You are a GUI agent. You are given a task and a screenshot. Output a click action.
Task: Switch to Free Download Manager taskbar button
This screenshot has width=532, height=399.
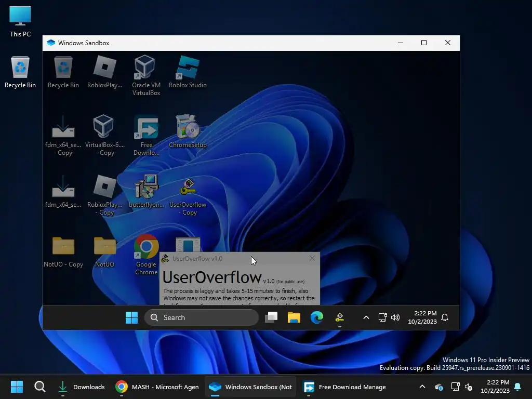click(x=344, y=387)
